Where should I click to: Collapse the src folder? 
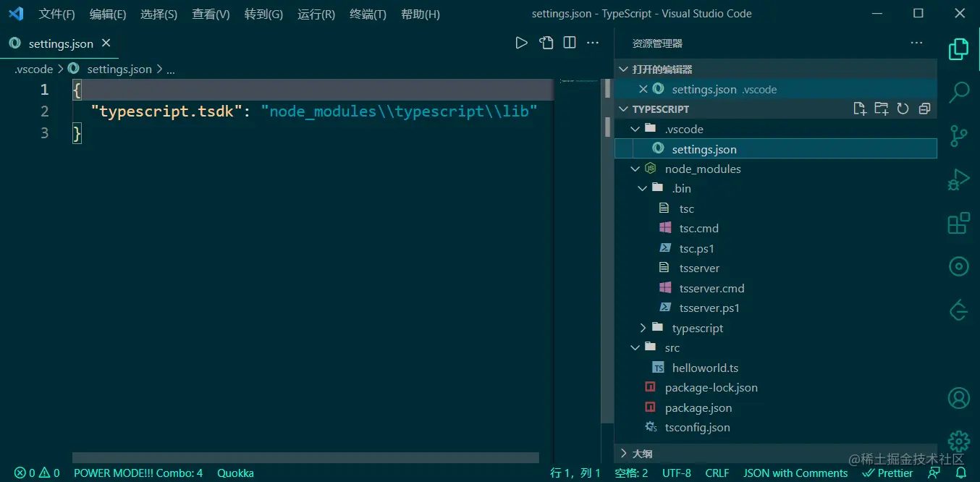point(635,347)
